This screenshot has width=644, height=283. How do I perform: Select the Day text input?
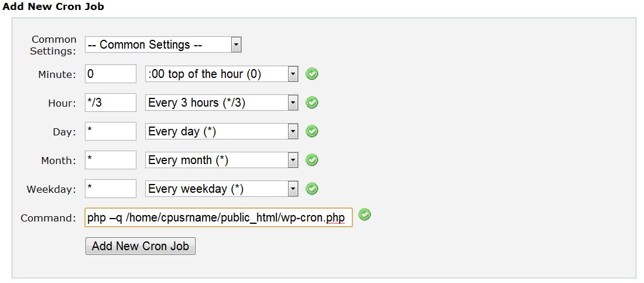(111, 131)
